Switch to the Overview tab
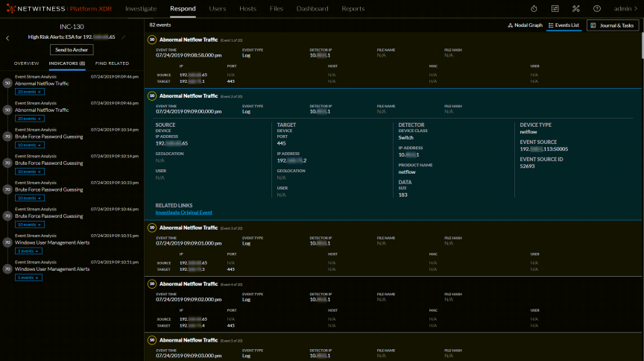This screenshot has height=361, width=644. pyautogui.click(x=26, y=63)
